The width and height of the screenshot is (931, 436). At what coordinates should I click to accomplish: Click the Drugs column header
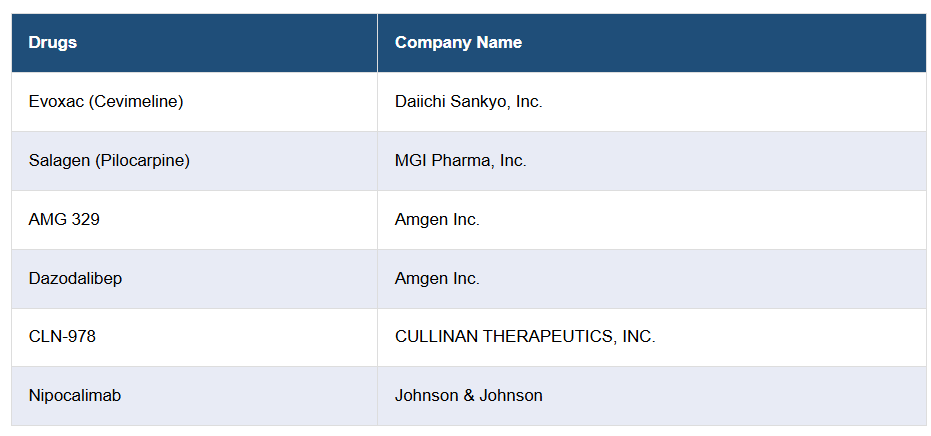pyautogui.click(x=53, y=43)
